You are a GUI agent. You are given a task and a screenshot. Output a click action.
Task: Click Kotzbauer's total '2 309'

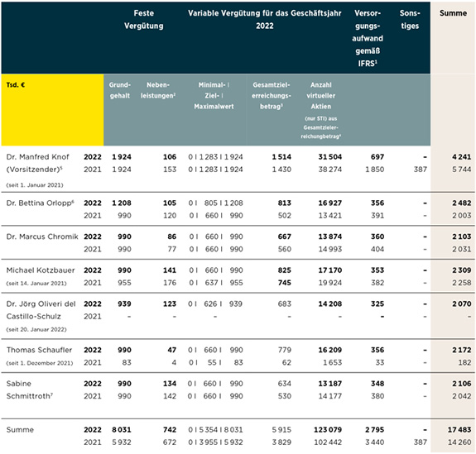[x=461, y=270]
